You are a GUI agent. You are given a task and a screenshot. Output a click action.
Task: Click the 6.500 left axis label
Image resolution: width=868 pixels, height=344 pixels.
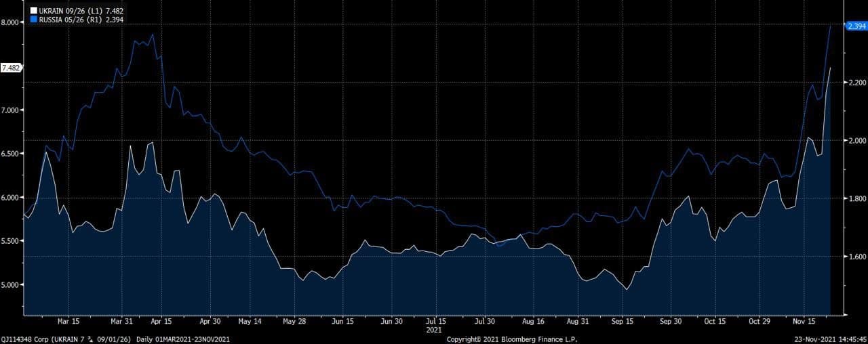coord(12,154)
